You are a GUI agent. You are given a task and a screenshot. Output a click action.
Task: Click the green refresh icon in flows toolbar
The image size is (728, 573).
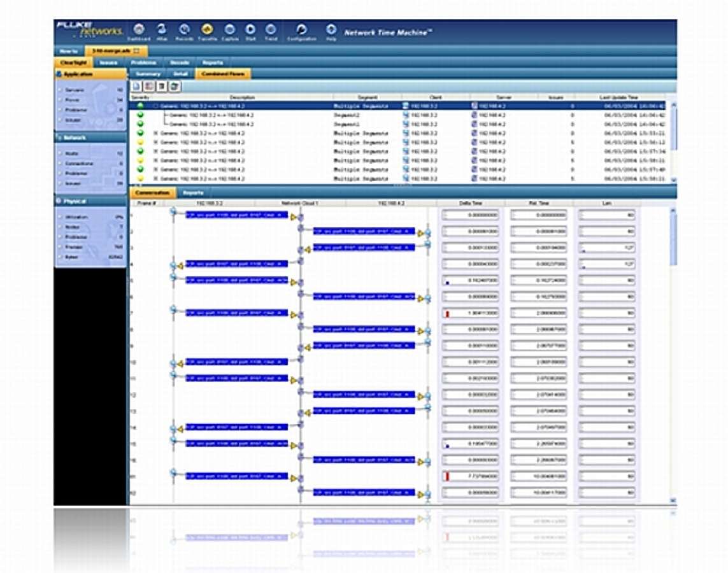tap(174, 87)
